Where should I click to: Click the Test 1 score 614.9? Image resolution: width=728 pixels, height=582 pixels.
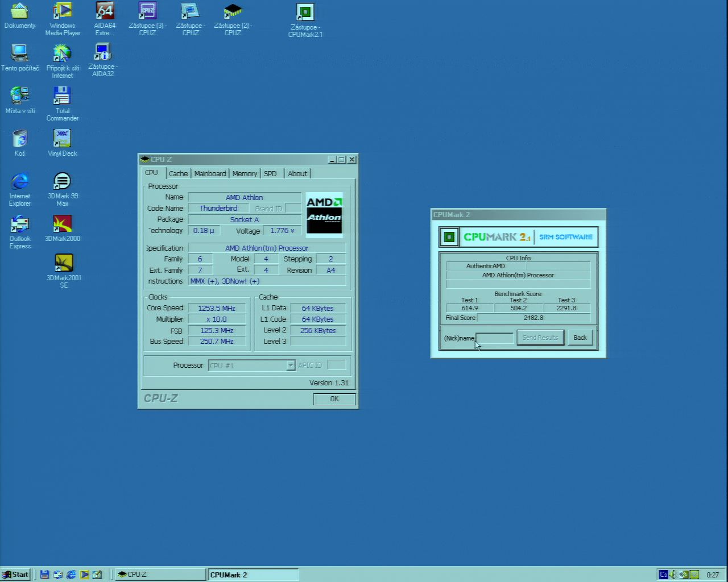point(470,308)
